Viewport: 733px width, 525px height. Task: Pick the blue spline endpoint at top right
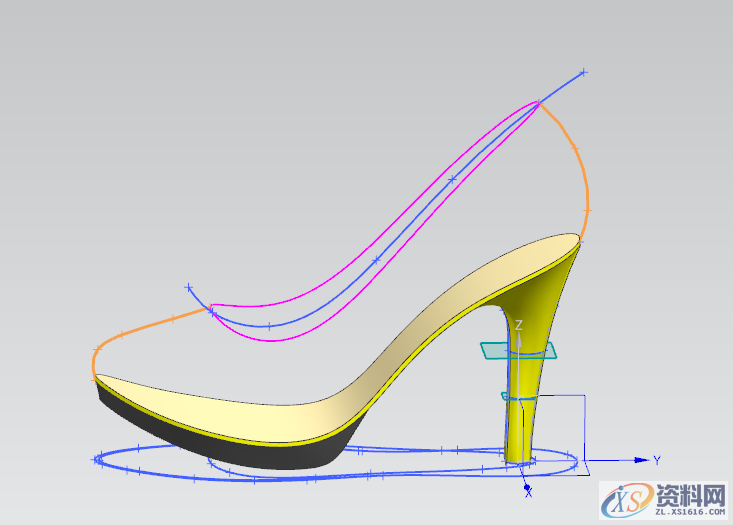[584, 72]
